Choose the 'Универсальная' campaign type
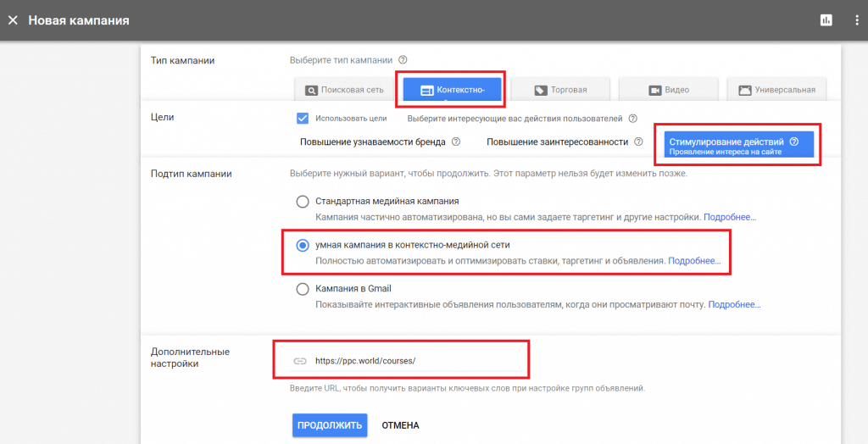 coord(777,90)
